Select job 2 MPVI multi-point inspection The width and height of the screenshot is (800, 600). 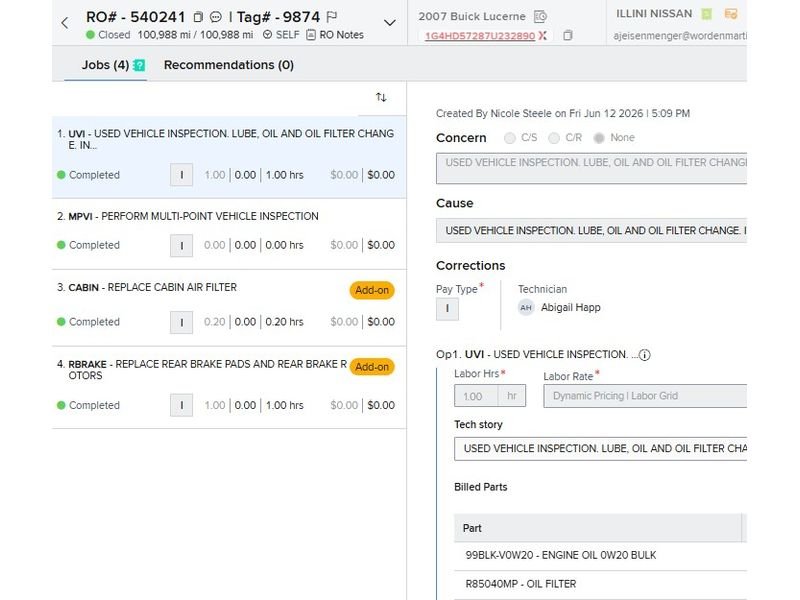[x=229, y=234]
